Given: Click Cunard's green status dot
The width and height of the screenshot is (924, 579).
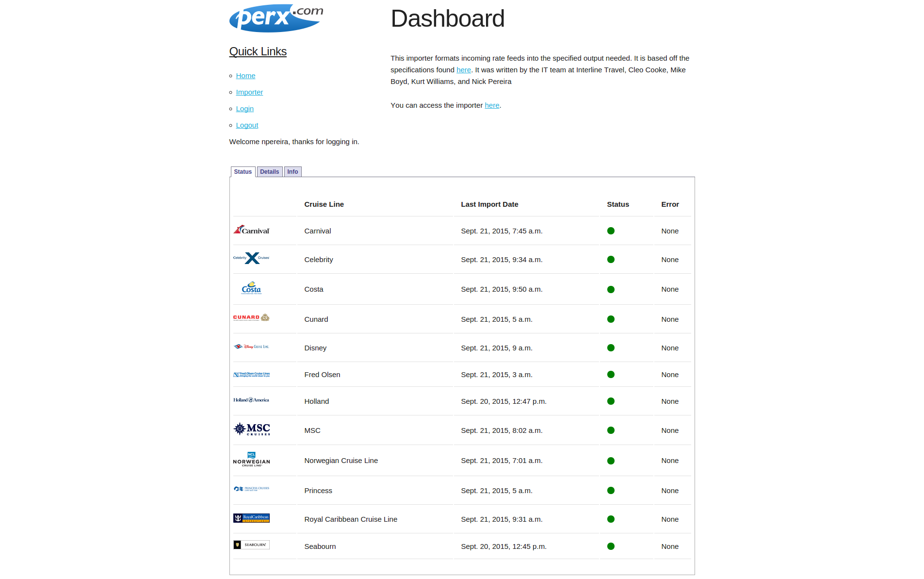Looking at the screenshot, I should [x=611, y=319].
